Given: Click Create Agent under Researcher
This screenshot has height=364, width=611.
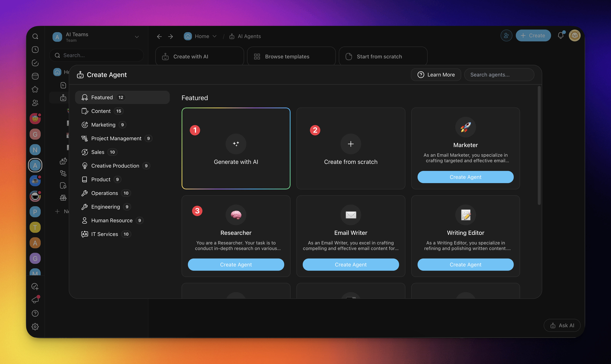Looking at the screenshot, I should (x=236, y=264).
